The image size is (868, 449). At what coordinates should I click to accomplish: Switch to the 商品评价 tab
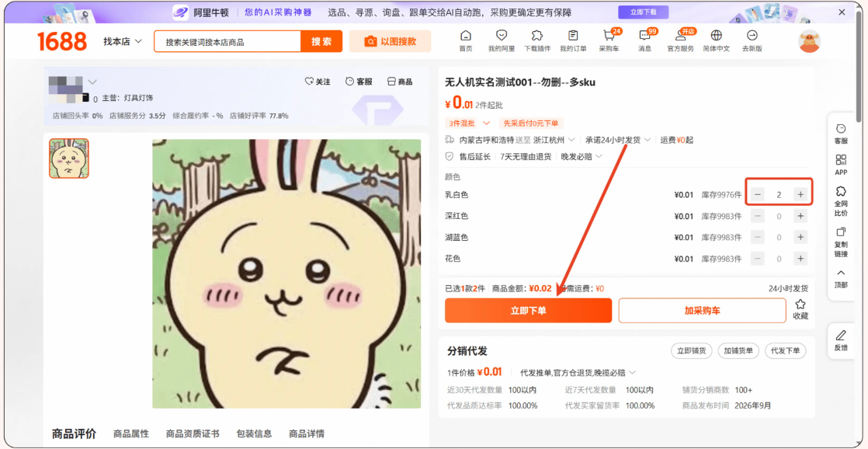[x=75, y=433]
